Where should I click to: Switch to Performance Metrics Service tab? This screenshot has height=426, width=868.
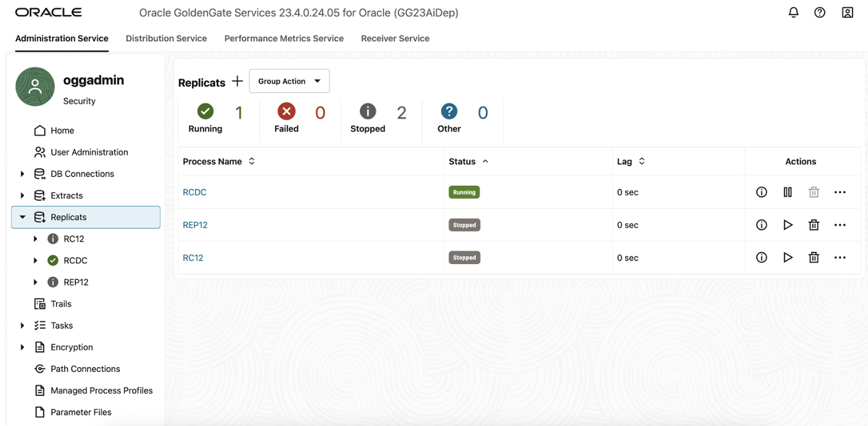click(284, 38)
